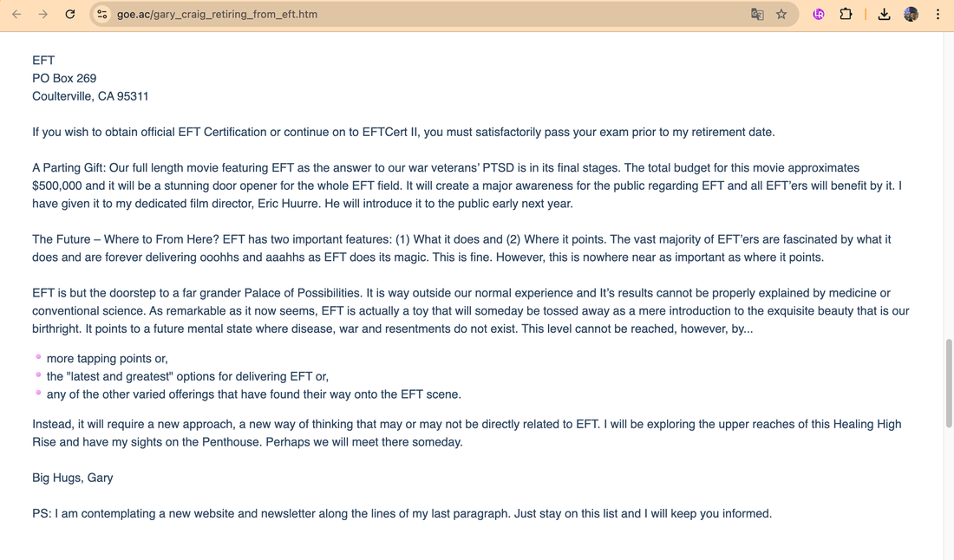954x560 pixels.
Task: Open the purple extension icon in toolbar
Action: pyautogui.click(x=819, y=14)
